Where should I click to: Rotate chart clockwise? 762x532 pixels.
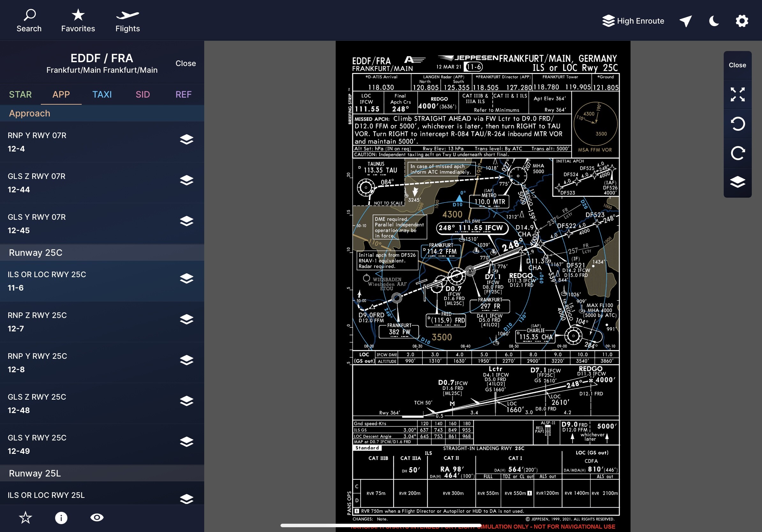tap(737, 153)
